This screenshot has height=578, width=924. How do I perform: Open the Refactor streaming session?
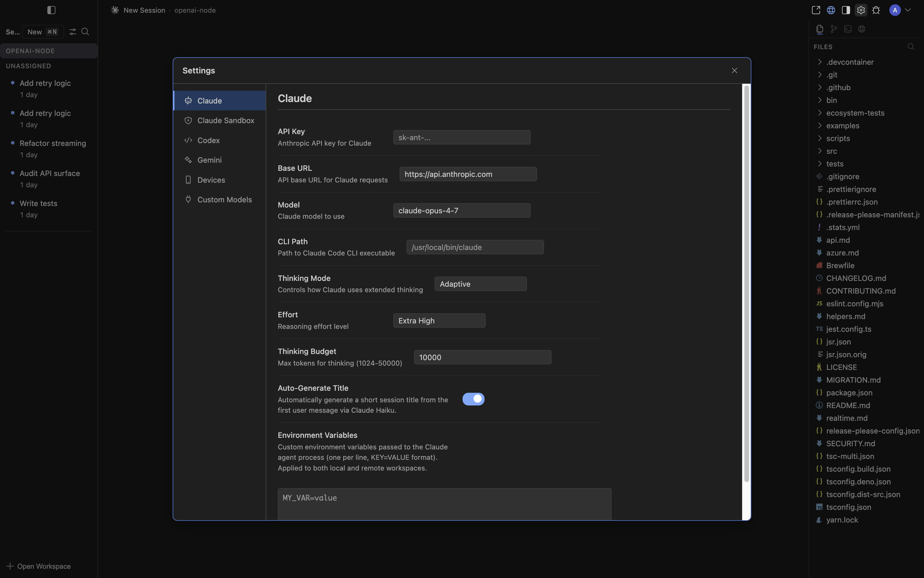pyautogui.click(x=49, y=149)
